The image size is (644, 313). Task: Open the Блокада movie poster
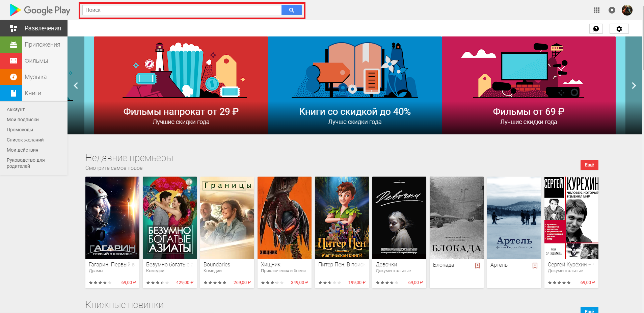point(457,218)
